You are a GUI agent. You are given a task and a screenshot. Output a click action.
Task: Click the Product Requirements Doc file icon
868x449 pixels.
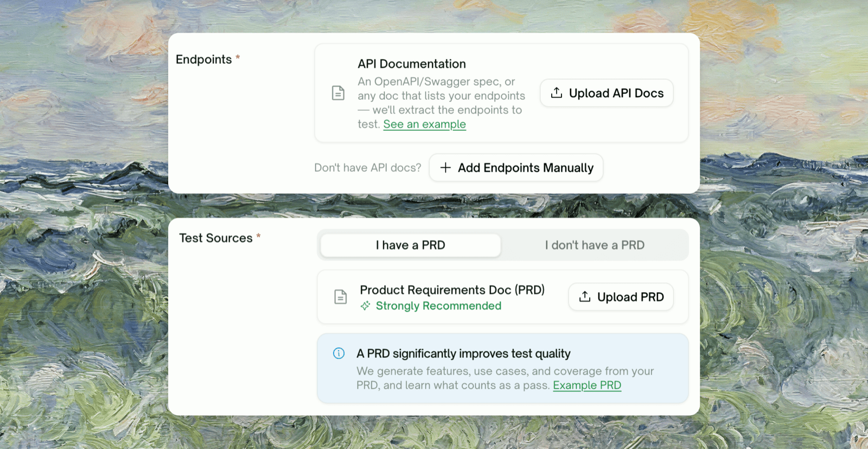point(340,297)
